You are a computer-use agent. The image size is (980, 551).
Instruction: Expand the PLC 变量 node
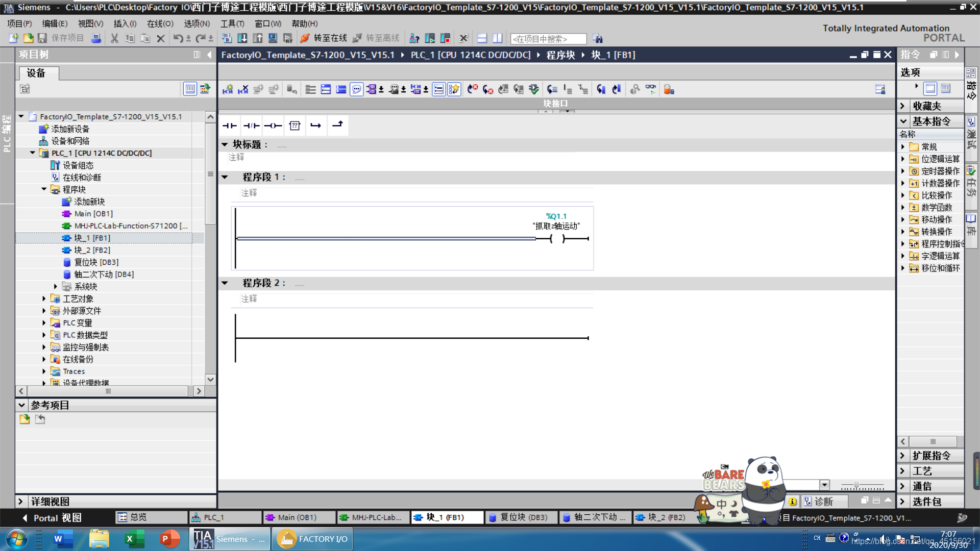(x=44, y=323)
